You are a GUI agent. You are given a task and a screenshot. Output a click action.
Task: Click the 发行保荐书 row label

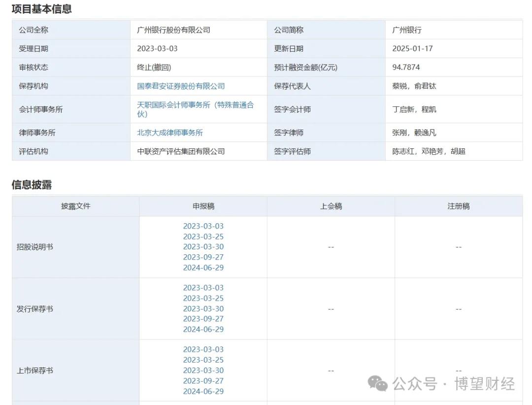pyautogui.click(x=34, y=309)
